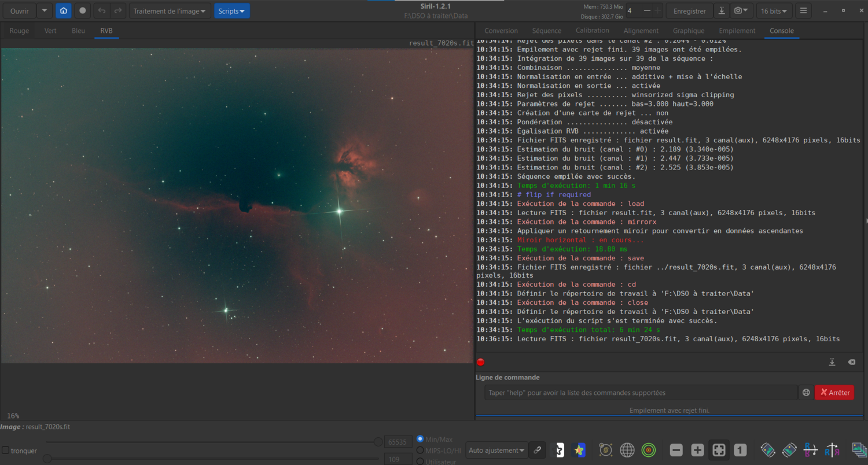868x465 pixels.
Task: Click the icon next to command line field
Action: (x=806, y=393)
